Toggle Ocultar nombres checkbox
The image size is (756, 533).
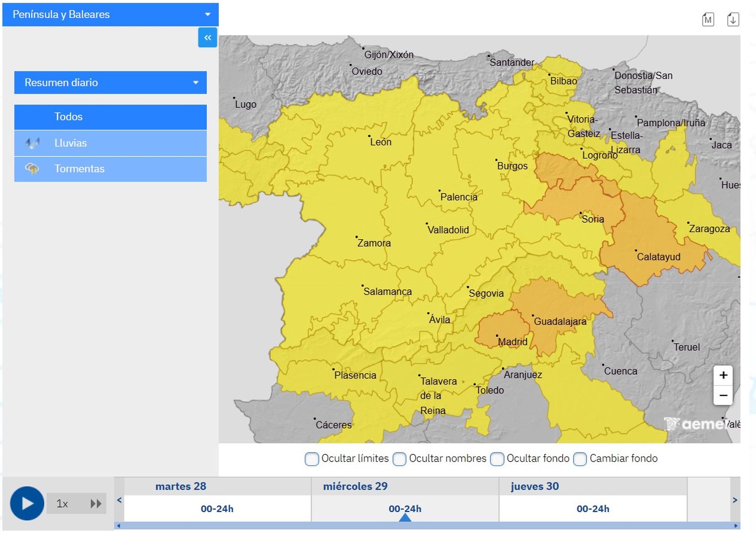tap(399, 459)
